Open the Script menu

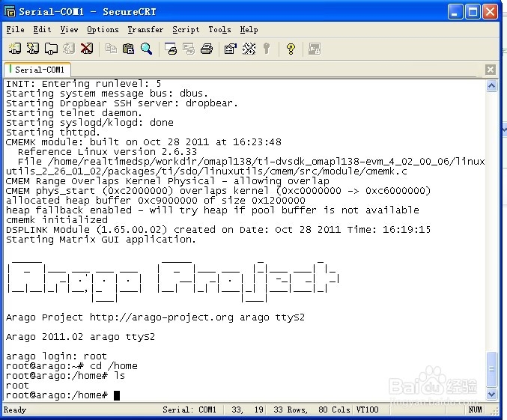(x=186, y=30)
